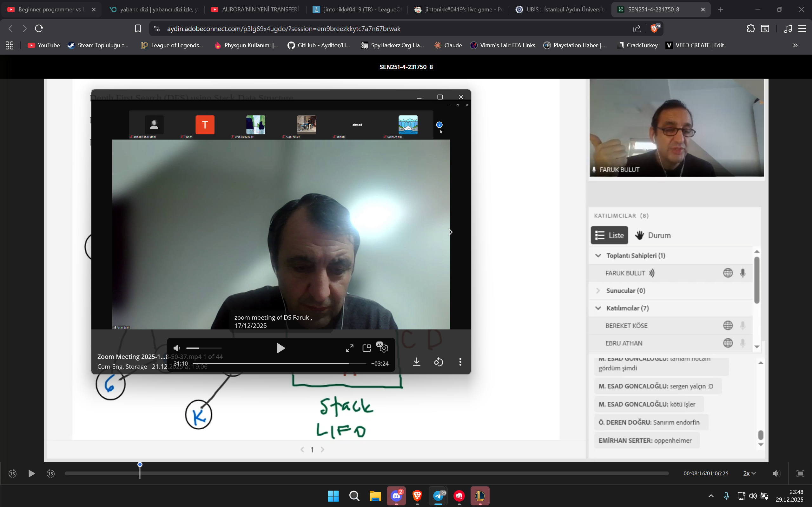Image resolution: width=812 pixels, height=507 pixels.
Task: Open the 2x playback speed dropdown
Action: click(749, 473)
